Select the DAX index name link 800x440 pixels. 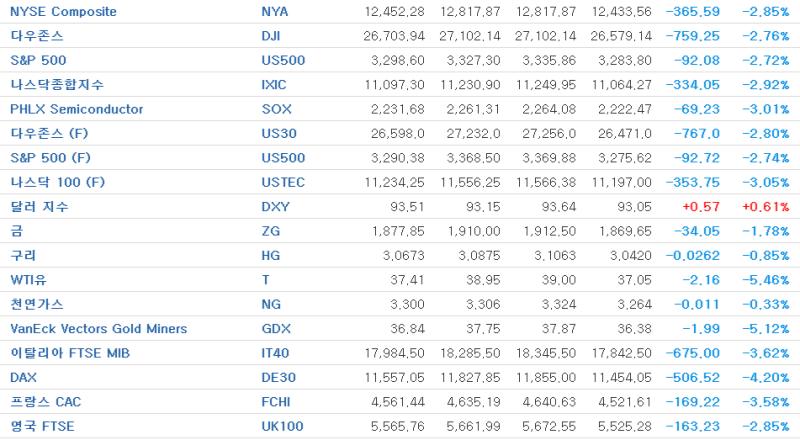point(23,378)
